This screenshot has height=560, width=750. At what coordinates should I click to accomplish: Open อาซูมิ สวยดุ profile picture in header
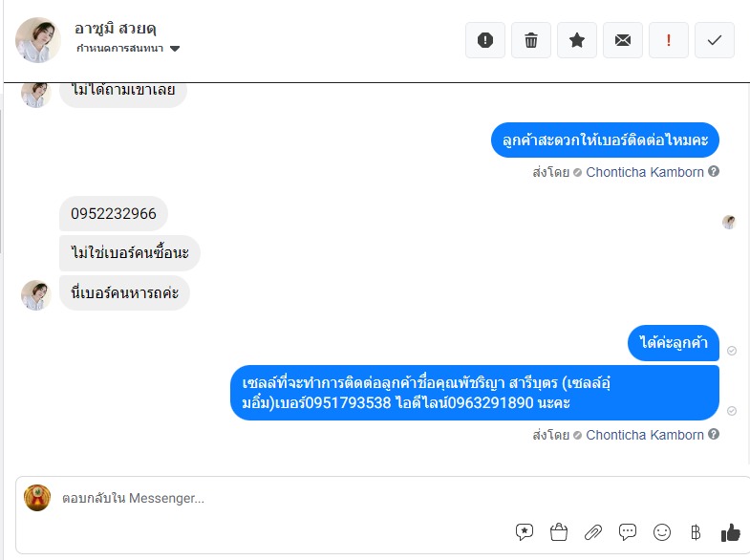38,40
